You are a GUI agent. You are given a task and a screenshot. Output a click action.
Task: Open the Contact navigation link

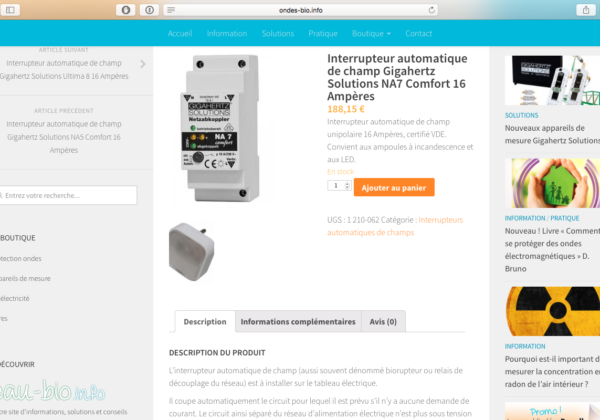coord(419,34)
